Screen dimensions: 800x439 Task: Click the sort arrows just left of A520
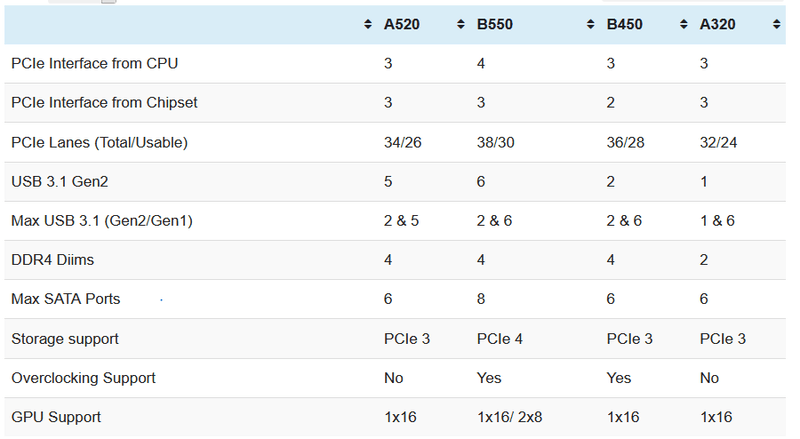(x=369, y=25)
